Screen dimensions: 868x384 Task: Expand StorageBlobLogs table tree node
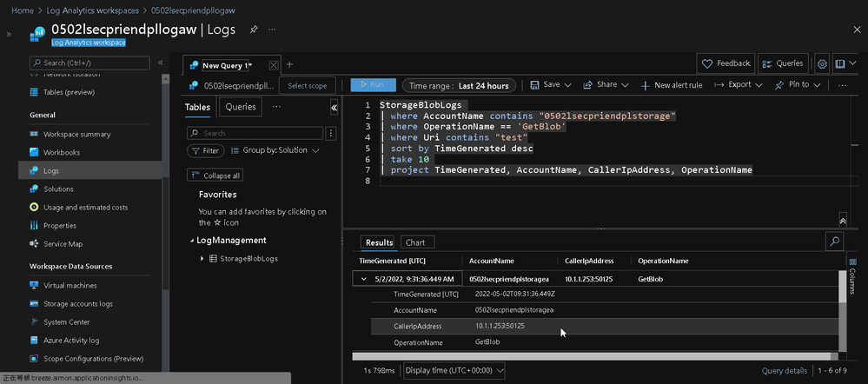point(202,258)
